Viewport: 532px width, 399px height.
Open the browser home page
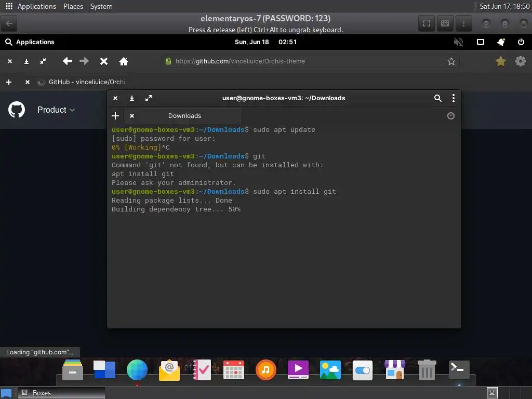pyautogui.click(x=124, y=61)
